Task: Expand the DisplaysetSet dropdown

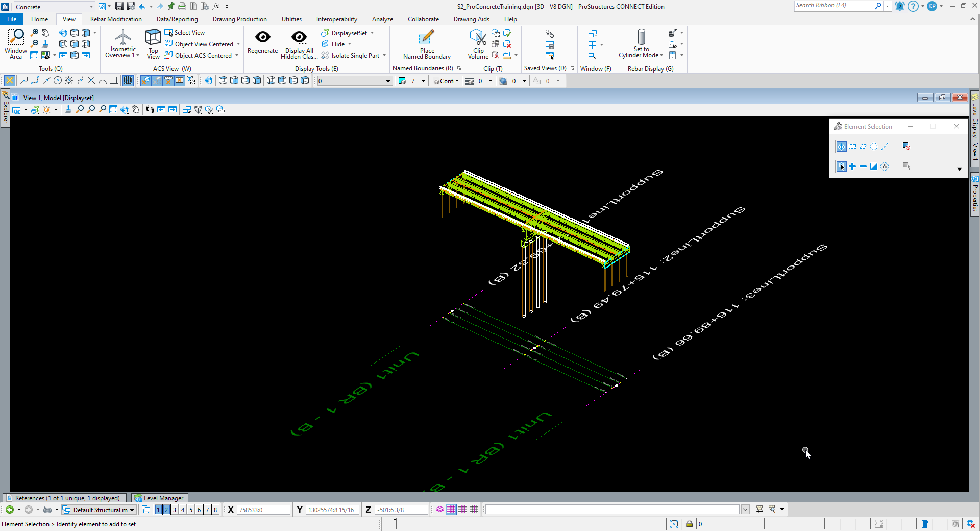Action: (x=372, y=33)
